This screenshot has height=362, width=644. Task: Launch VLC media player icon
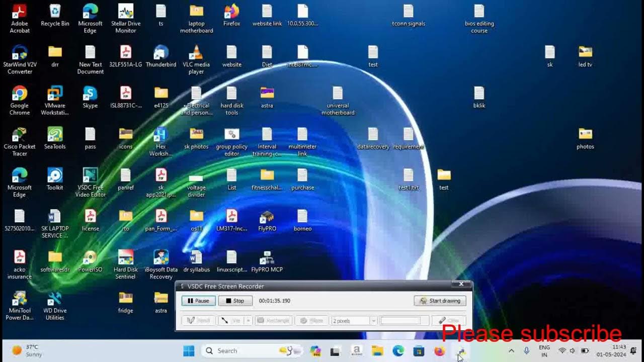[196, 59]
